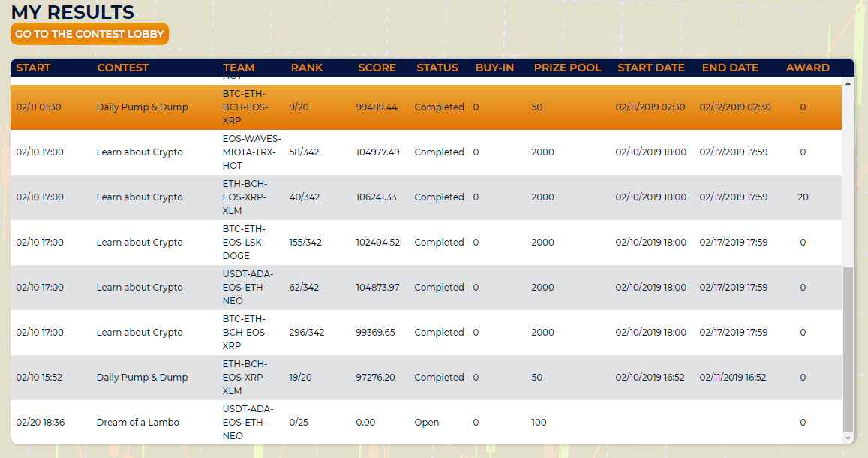The height and width of the screenshot is (458, 868).
Task: Sort by the RANK column header
Action: (x=307, y=68)
